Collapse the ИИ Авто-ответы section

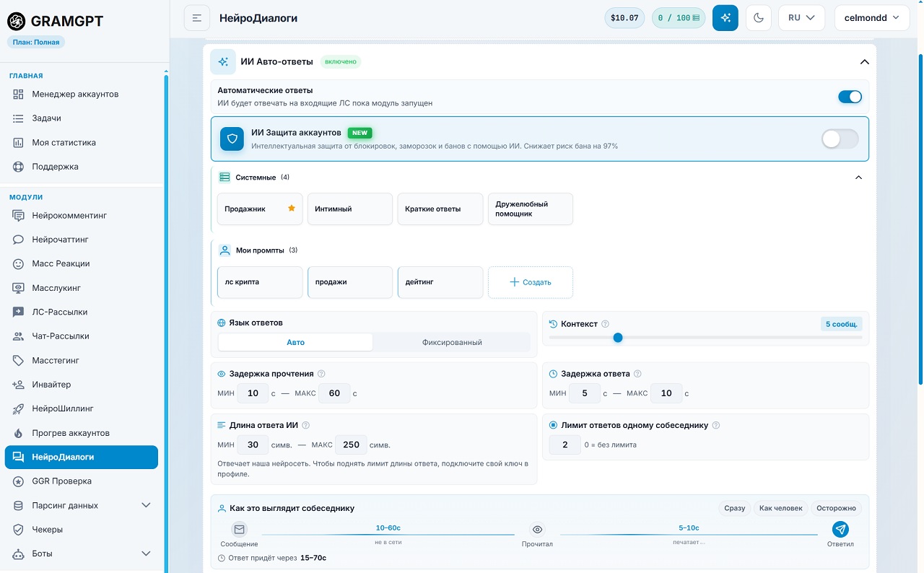(x=864, y=62)
